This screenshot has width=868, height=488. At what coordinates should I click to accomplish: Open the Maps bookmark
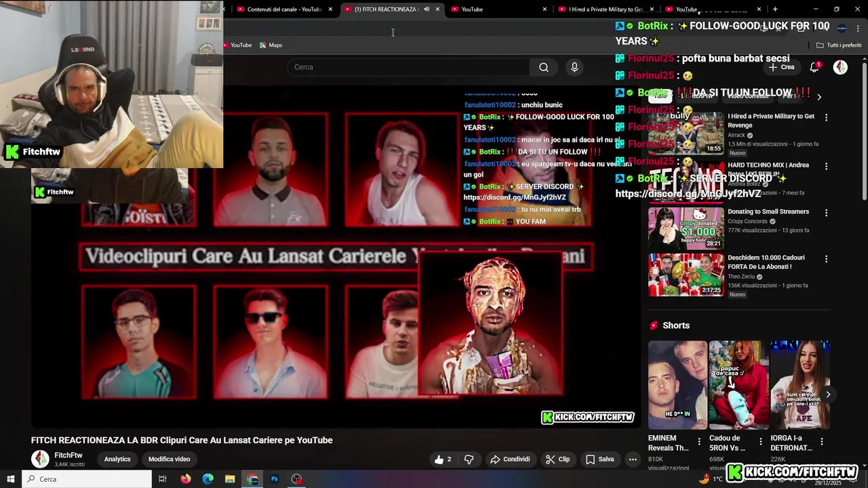(x=271, y=45)
